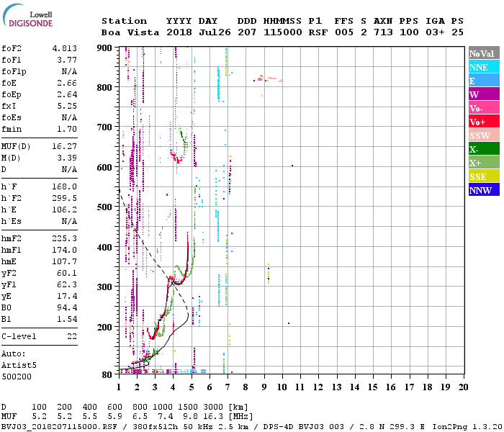The image size is (504, 432).
Task: Click the 500200 version number
Action: (x=17, y=377)
